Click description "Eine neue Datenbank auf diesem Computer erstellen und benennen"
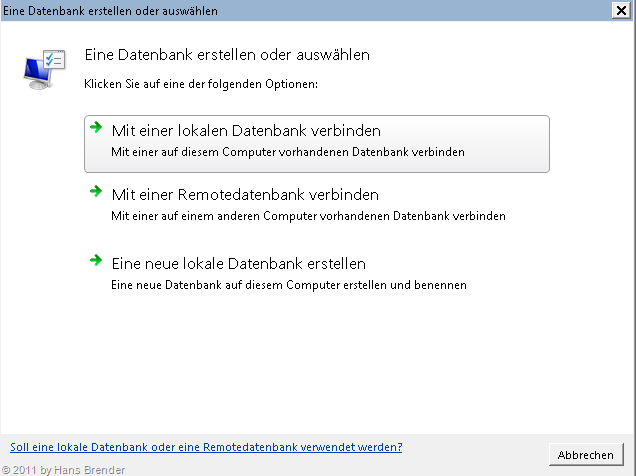The height and width of the screenshot is (476, 636). [289, 285]
